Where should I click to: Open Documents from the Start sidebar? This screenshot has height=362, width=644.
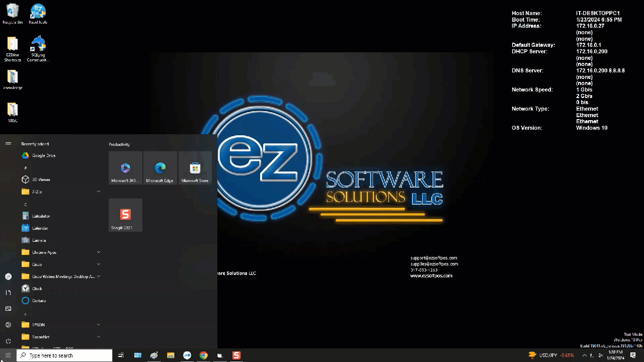tap(8, 293)
